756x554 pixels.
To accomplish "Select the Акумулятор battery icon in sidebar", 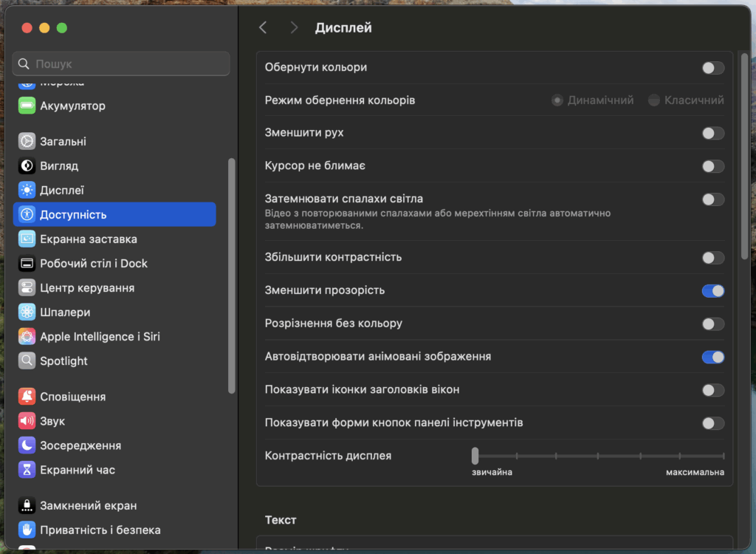I will (x=27, y=106).
